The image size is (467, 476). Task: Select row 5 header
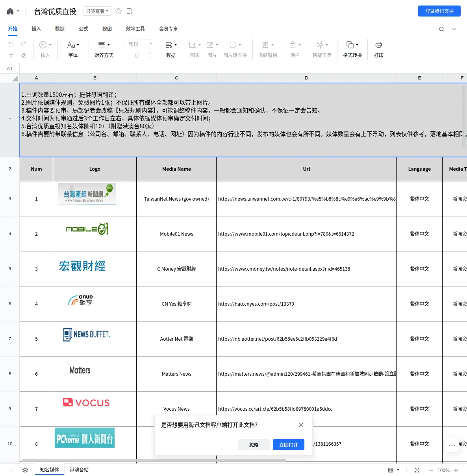point(10,269)
